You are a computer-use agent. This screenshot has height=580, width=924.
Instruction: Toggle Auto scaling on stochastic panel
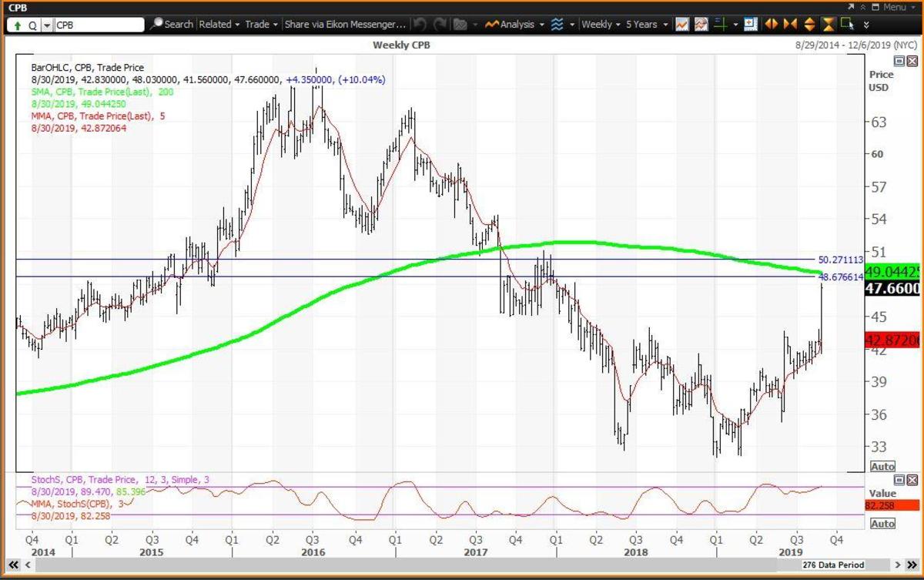pyautogui.click(x=882, y=524)
